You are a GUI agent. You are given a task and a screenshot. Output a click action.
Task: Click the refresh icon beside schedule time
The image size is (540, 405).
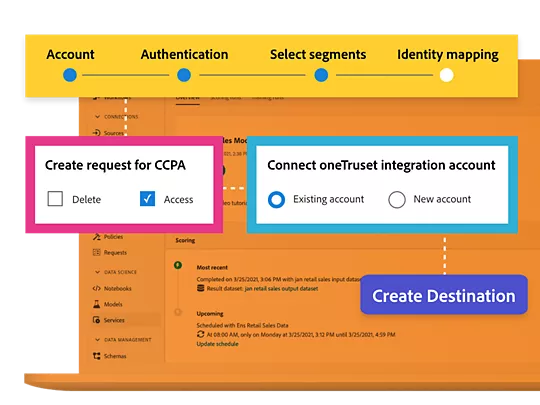coord(200,334)
